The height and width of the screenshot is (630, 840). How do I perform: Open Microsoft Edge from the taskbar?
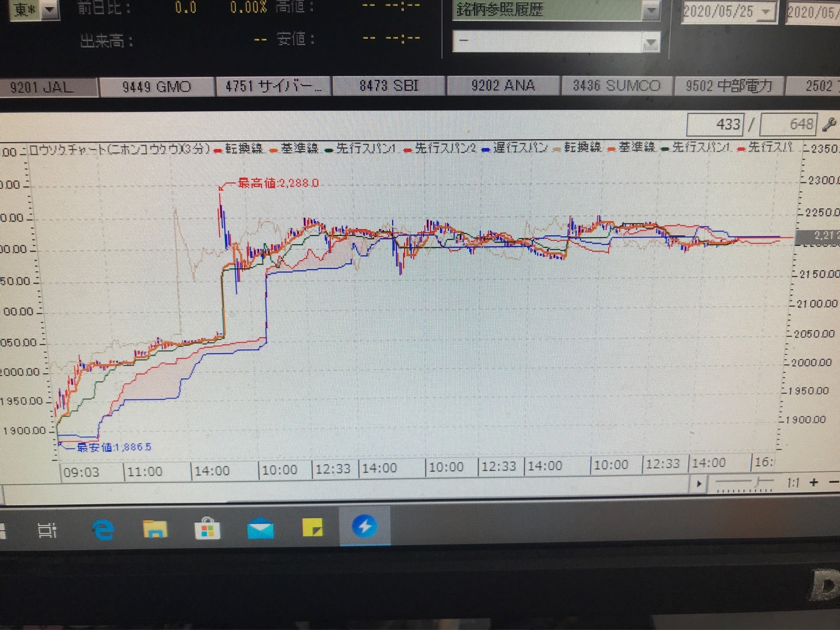[103, 530]
